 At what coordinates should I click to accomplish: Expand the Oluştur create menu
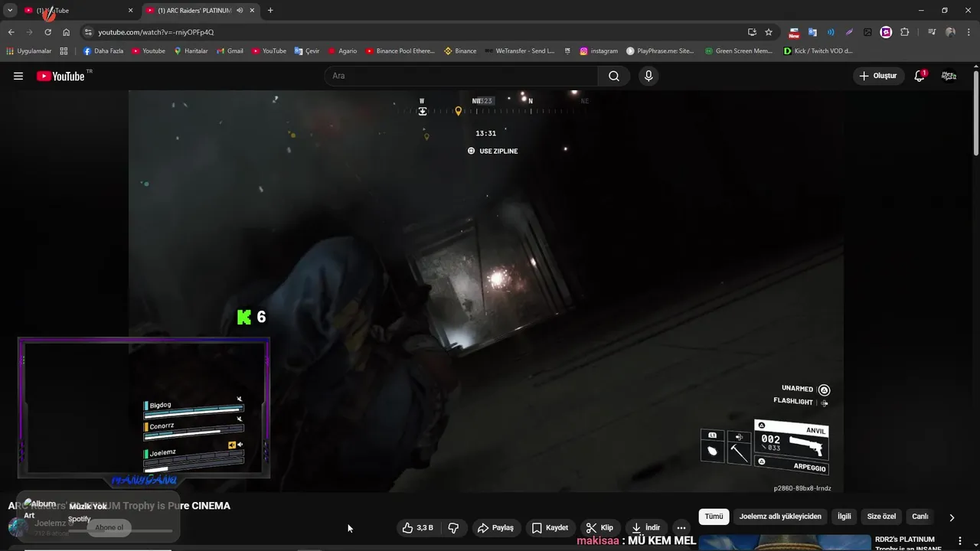click(x=877, y=76)
